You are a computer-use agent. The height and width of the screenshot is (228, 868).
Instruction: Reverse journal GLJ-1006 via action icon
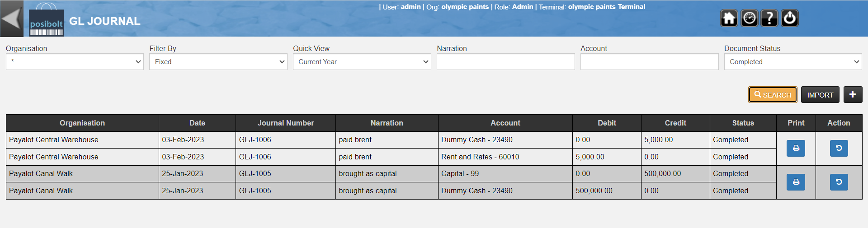coord(839,148)
